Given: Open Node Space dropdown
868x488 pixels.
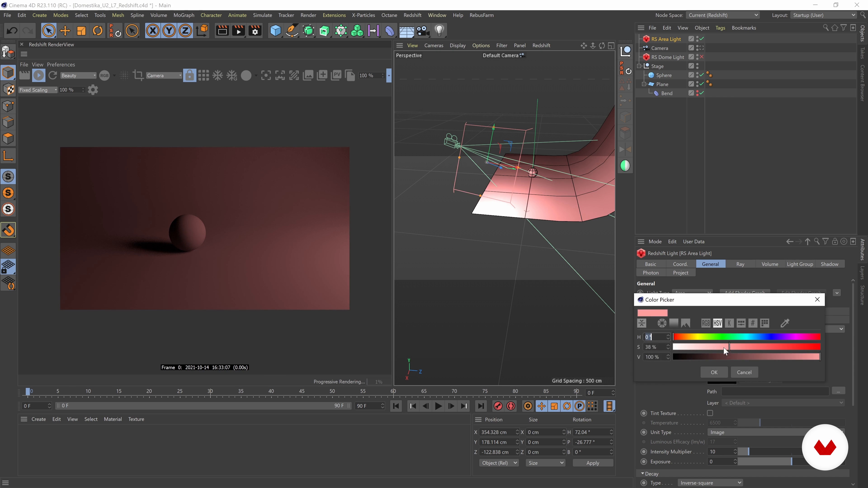Looking at the screenshot, I should coord(723,15).
